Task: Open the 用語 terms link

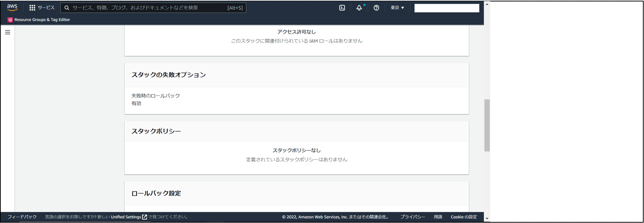Action: coord(438,217)
